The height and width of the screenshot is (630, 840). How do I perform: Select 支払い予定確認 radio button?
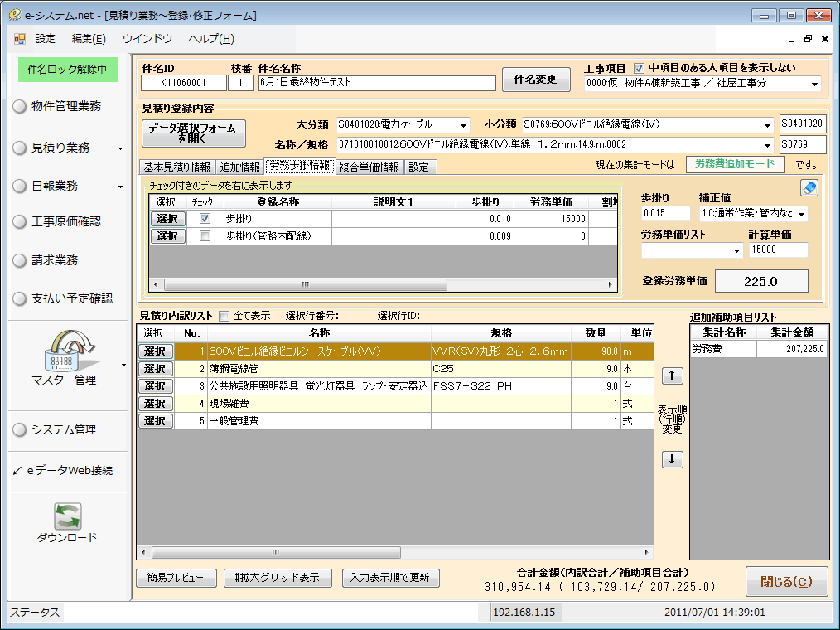click(x=20, y=298)
